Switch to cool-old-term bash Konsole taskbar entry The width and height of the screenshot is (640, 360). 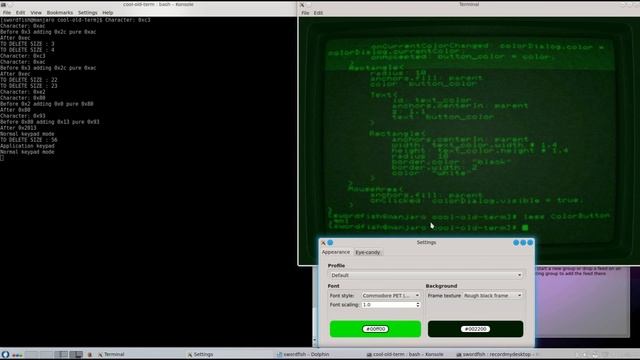[404, 354]
